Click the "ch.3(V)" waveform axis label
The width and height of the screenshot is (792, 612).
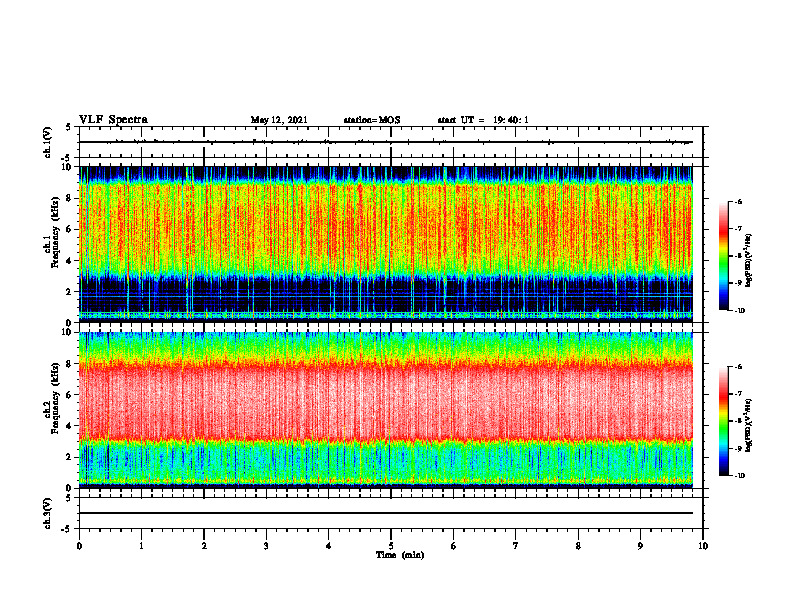[47, 513]
